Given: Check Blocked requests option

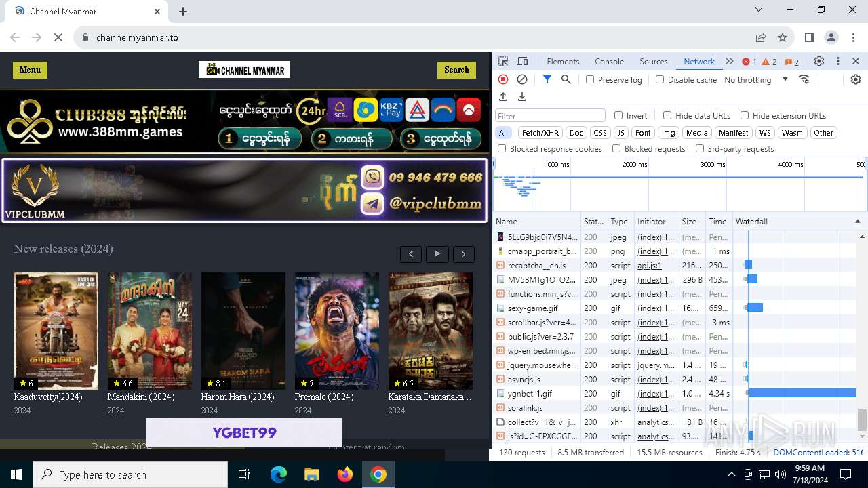Looking at the screenshot, I should [616, 148].
